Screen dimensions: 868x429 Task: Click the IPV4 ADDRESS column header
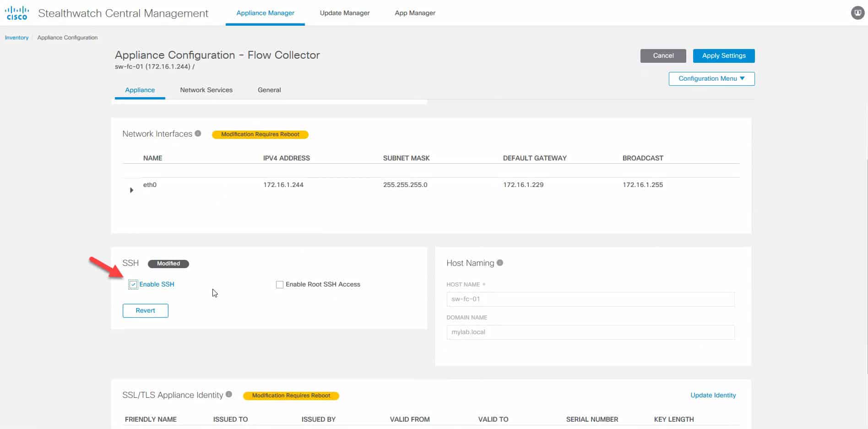tap(287, 158)
